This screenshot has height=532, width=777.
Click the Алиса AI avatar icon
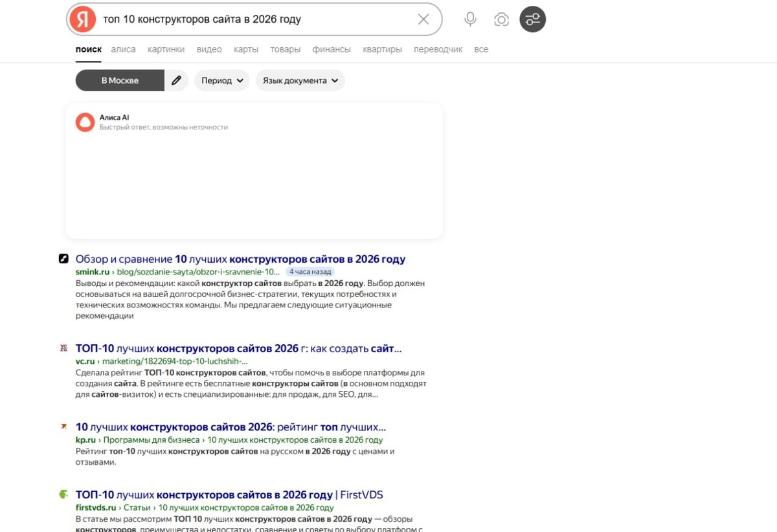point(85,122)
